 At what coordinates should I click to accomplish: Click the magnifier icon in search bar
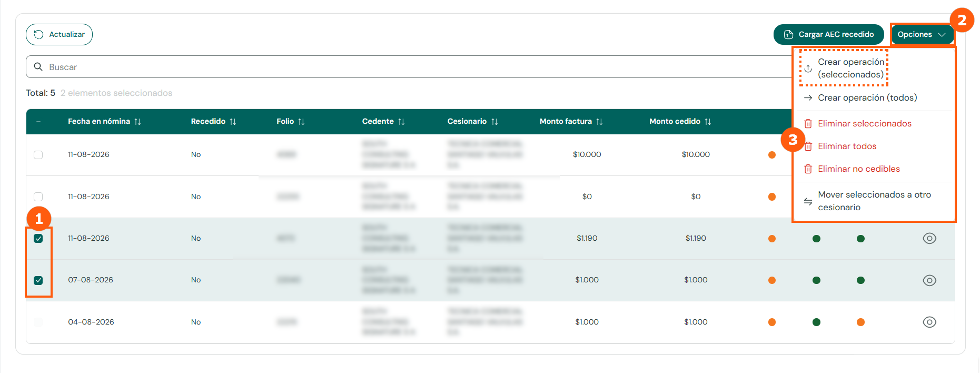click(x=38, y=67)
